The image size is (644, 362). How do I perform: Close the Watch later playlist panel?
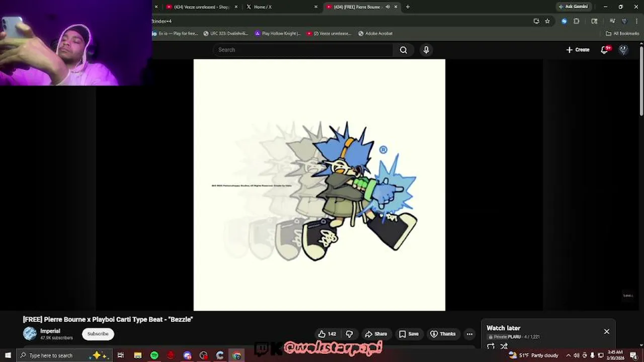(x=607, y=331)
